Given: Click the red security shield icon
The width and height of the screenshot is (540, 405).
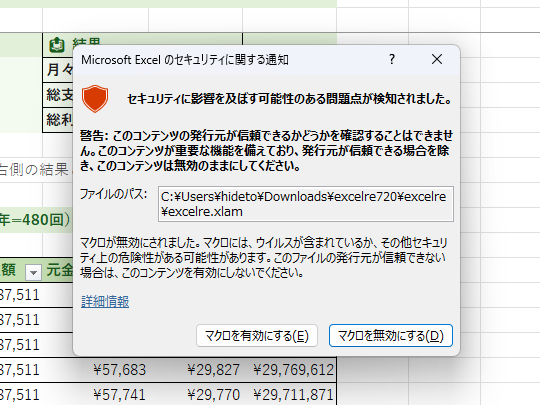Looking at the screenshot, I should 95,99.
